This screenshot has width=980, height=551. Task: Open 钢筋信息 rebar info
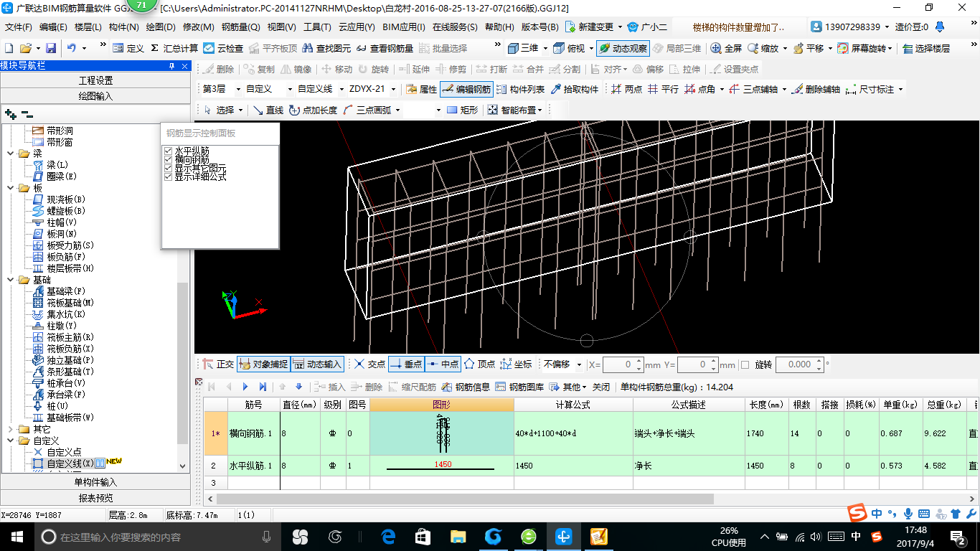click(x=466, y=387)
